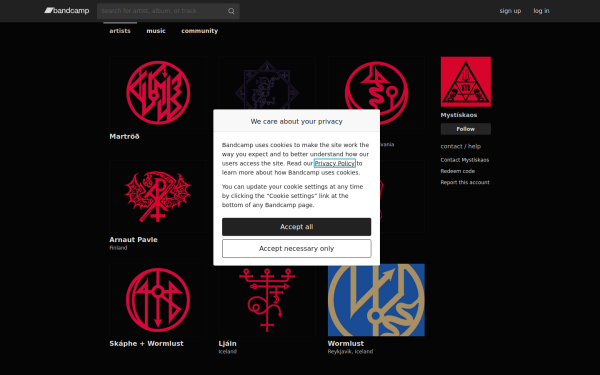Viewport: 600px width, 375px height.
Task: Click Report this account
Action: coord(465,182)
